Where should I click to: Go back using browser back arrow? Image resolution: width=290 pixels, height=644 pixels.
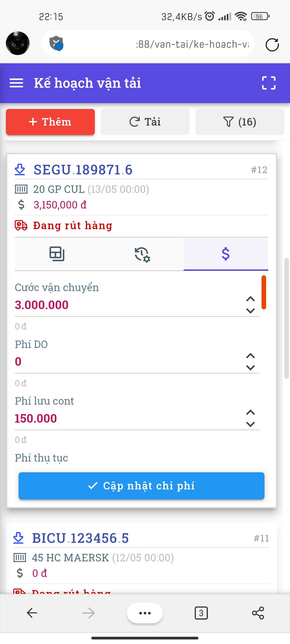[32, 613]
